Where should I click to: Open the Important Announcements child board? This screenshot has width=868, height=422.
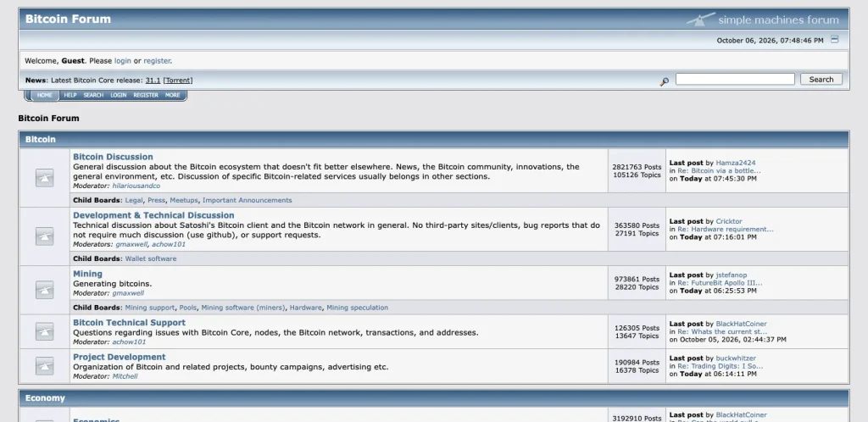coord(247,200)
